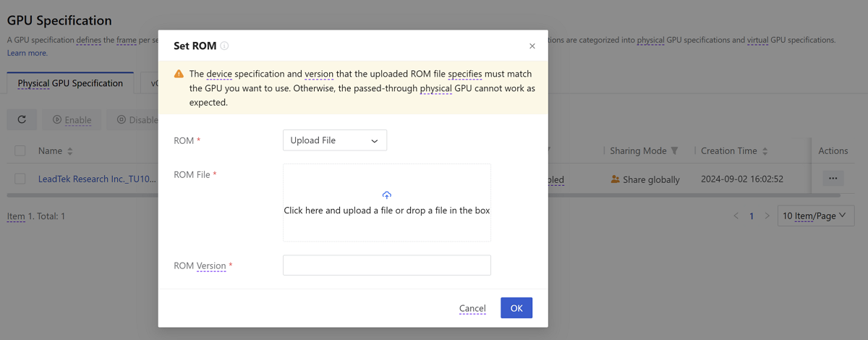Screen dimensions: 868x340
Task: Click the OK button
Action: click(516, 308)
